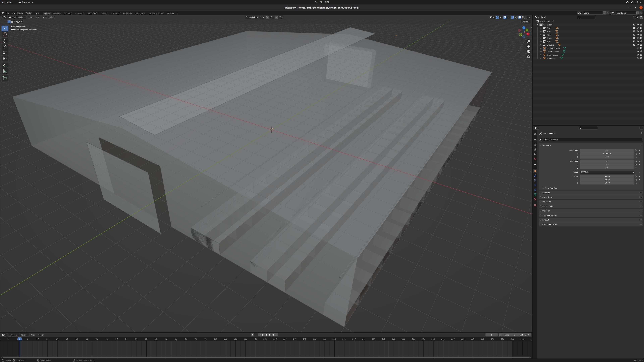Toggle X-Ray display in viewport
This screenshot has height=362, width=644.
[512, 17]
